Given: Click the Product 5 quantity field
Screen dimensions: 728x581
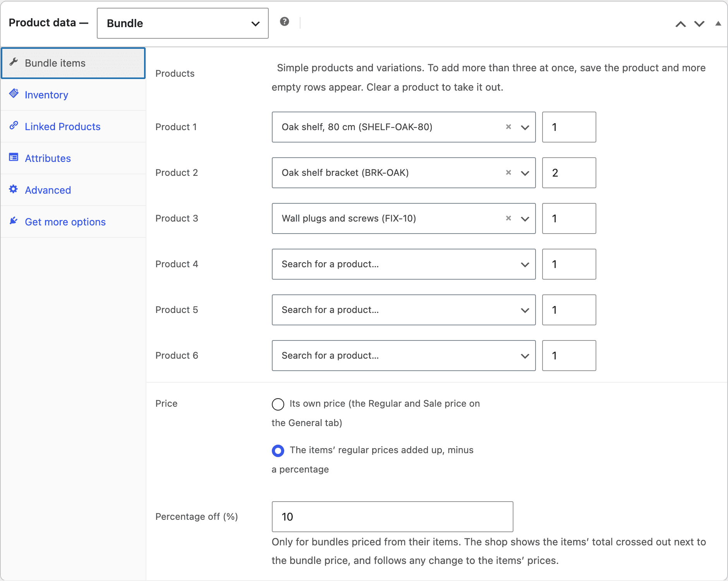Looking at the screenshot, I should [x=569, y=310].
